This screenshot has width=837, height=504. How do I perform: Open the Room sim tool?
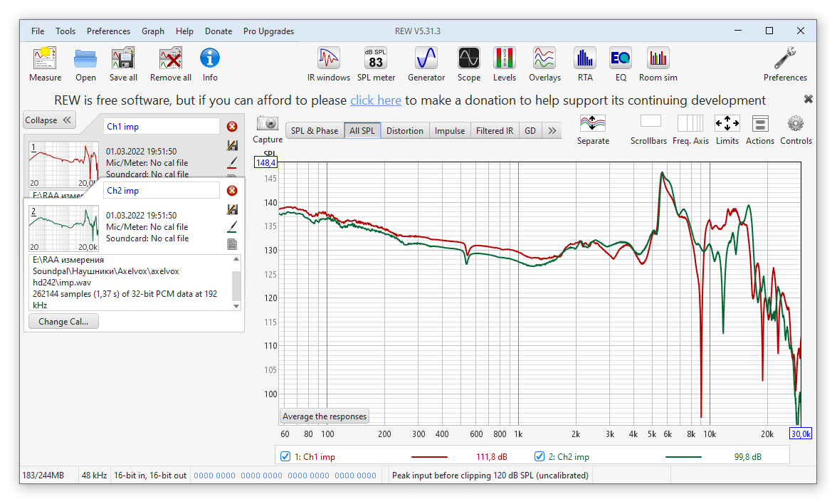(658, 58)
